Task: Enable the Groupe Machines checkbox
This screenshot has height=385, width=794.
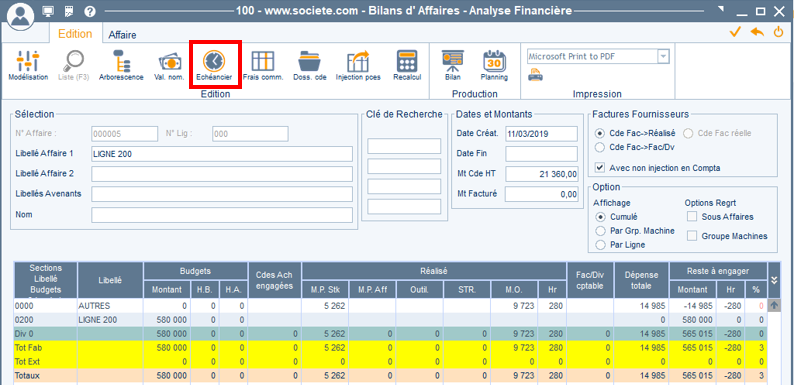Action: tap(692, 236)
